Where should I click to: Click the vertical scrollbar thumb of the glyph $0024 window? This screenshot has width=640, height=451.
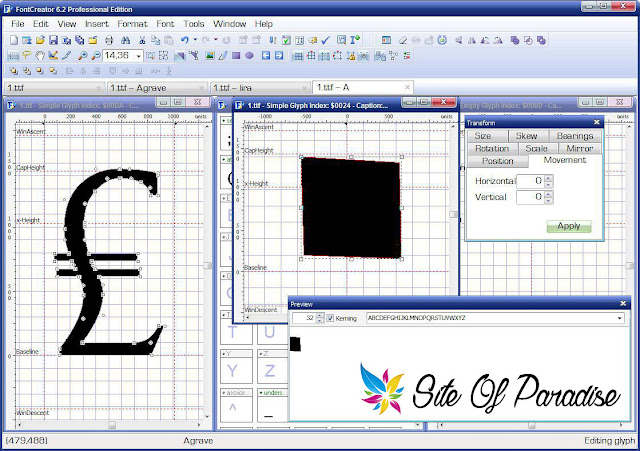(453, 215)
